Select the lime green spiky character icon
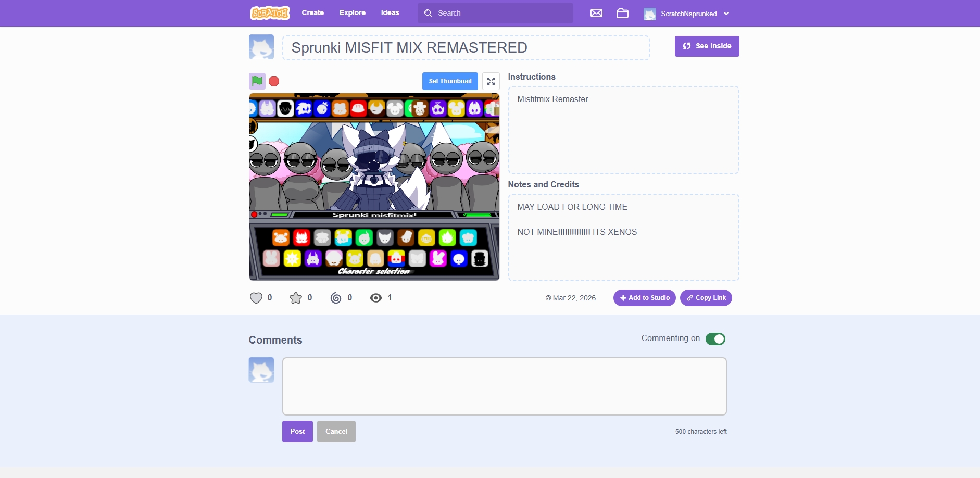The image size is (980, 478). 447,237
